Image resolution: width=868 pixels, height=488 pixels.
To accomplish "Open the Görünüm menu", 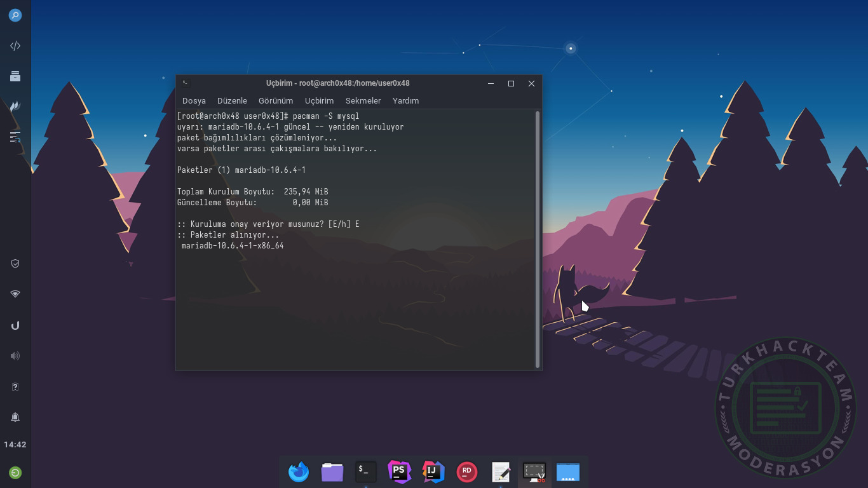I will (276, 100).
